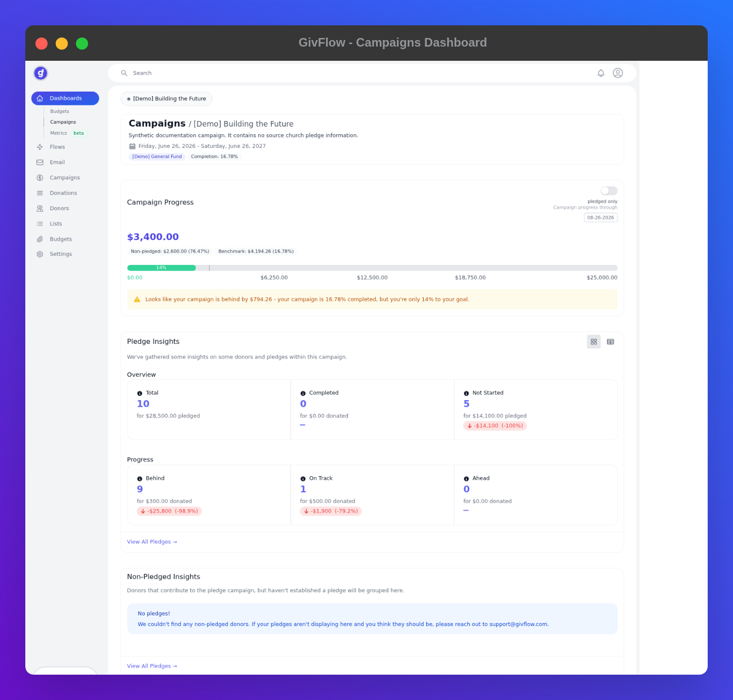The image size is (733, 700).
Task: Click the -$1,900 (-79.2%) badge
Action: [x=331, y=511]
